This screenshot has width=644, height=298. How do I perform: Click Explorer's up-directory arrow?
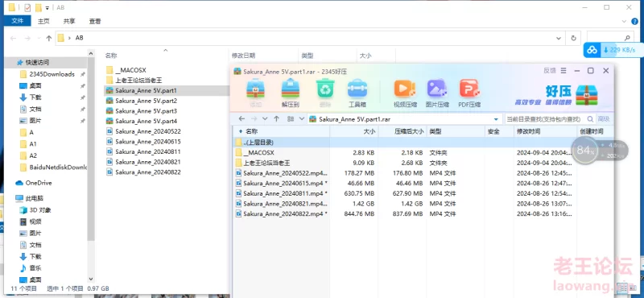49,38
